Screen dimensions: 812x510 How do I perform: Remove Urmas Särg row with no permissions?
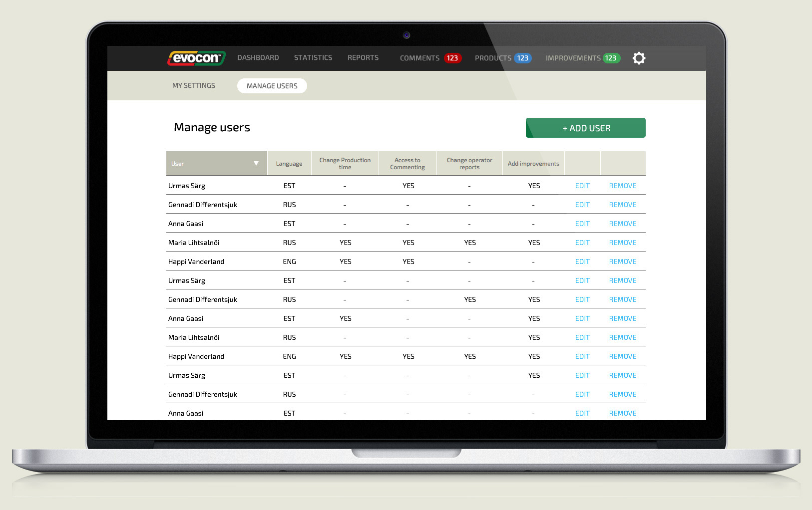pos(623,280)
